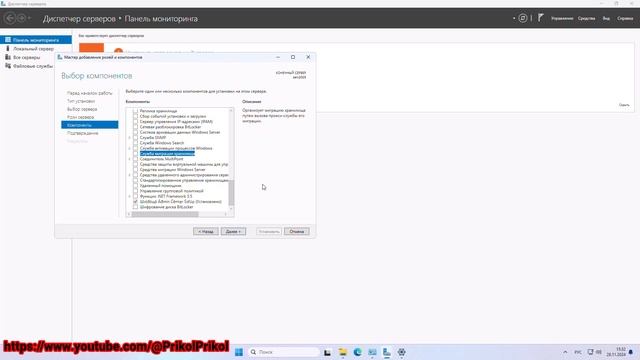Open the Средства menu
Screen dimensions: 640x360
(x=587, y=18)
